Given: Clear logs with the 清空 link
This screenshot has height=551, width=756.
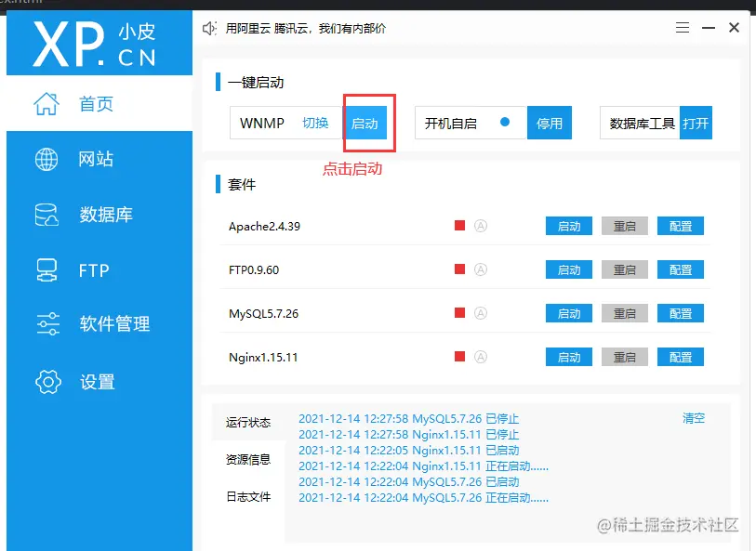Looking at the screenshot, I should (693, 418).
